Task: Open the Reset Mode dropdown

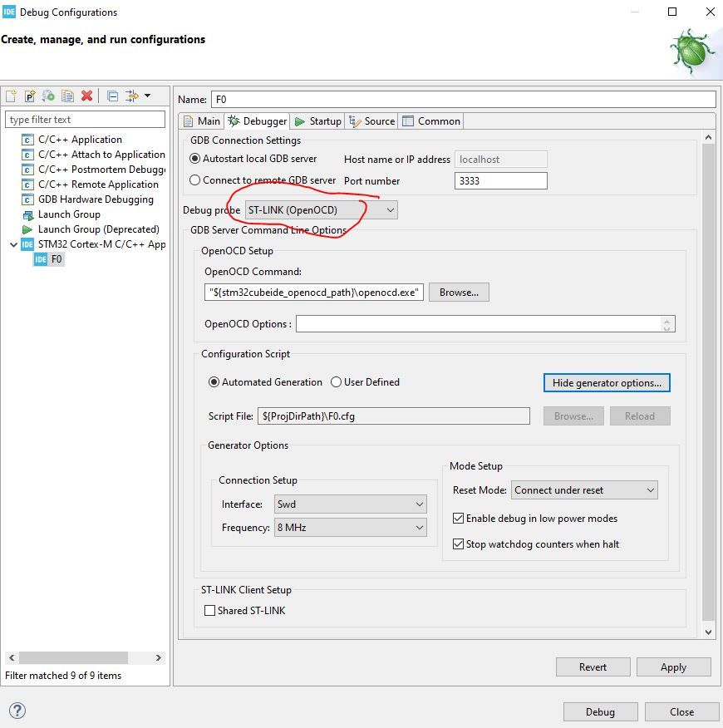Action: point(584,489)
